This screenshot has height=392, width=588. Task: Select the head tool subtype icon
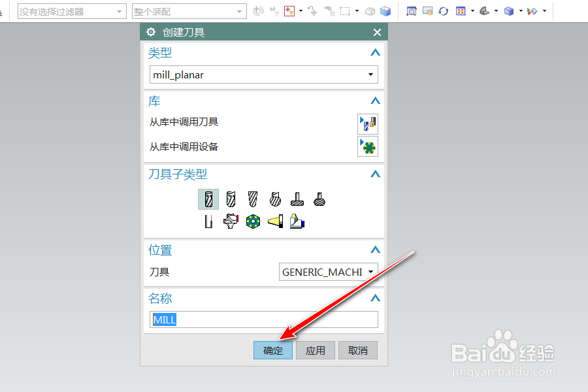pos(297,221)
